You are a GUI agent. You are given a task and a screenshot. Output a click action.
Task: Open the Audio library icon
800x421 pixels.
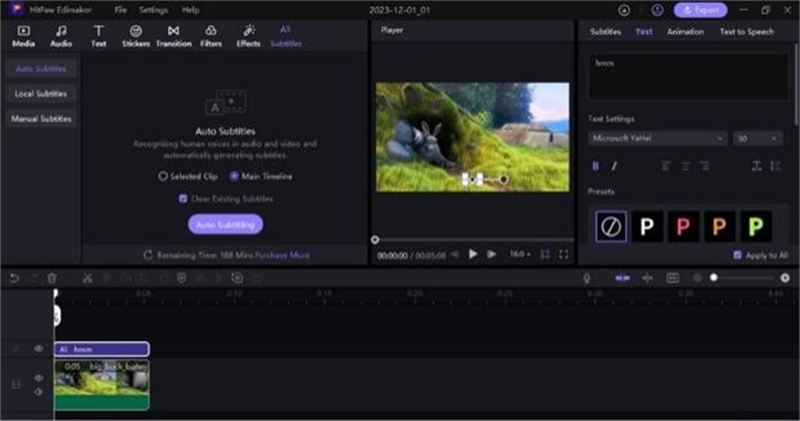click(61, 36)
